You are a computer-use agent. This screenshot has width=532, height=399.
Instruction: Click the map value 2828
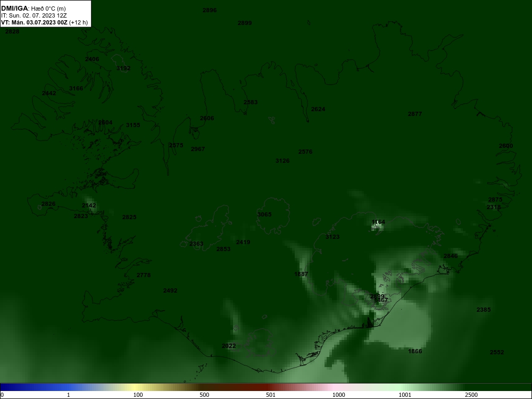click(12, 31)
